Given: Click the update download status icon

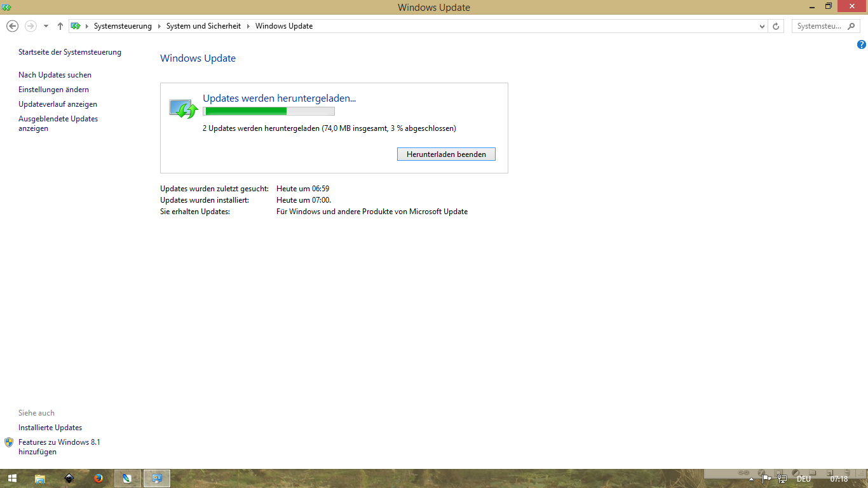Looking at the screenshot, I should (x=184, y=108).
